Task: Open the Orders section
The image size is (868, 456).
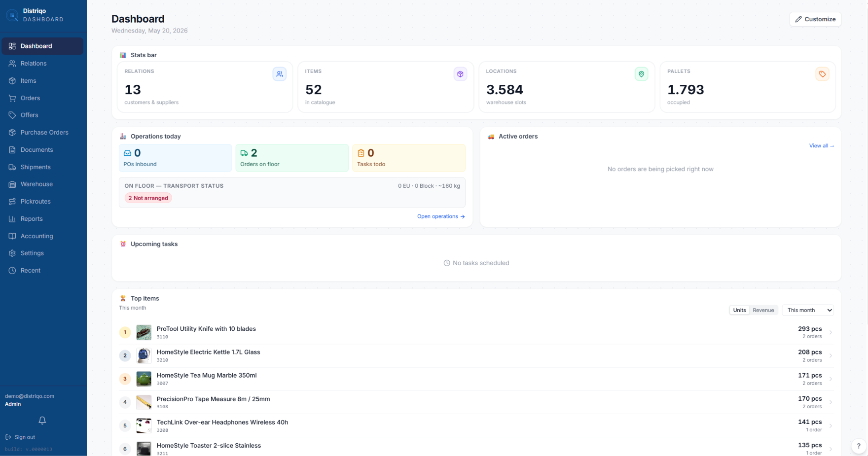Action: pyautogui.click(x=42, y=98)
